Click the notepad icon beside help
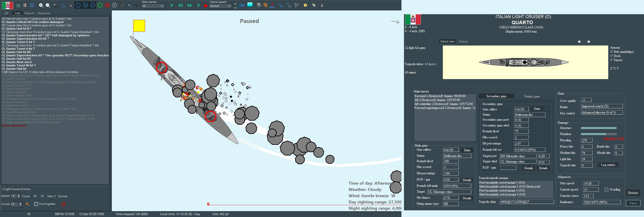The image size is (644, 217). (314, 5)
